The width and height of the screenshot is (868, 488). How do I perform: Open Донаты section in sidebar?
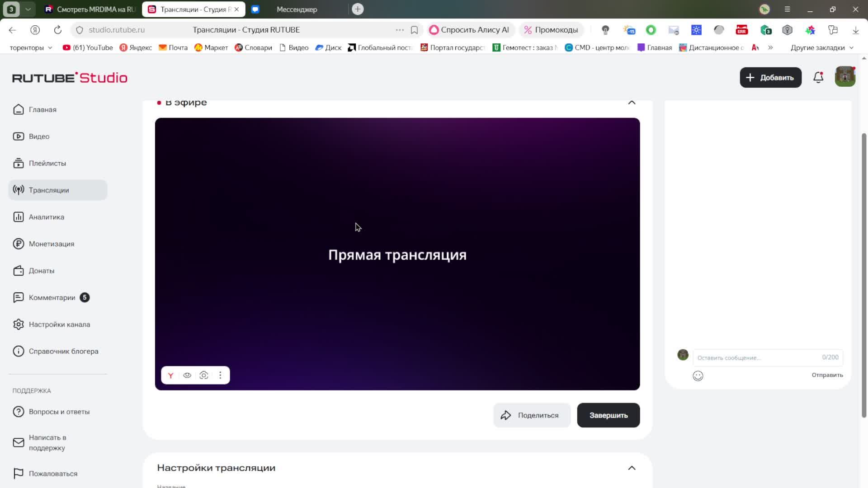[41, 271]
